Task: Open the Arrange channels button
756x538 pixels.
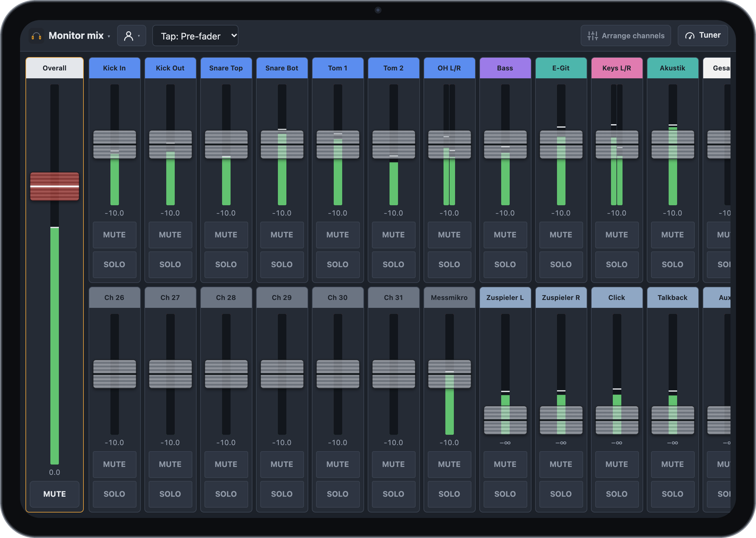Action: pyautogui.click(x=626, y=36)
